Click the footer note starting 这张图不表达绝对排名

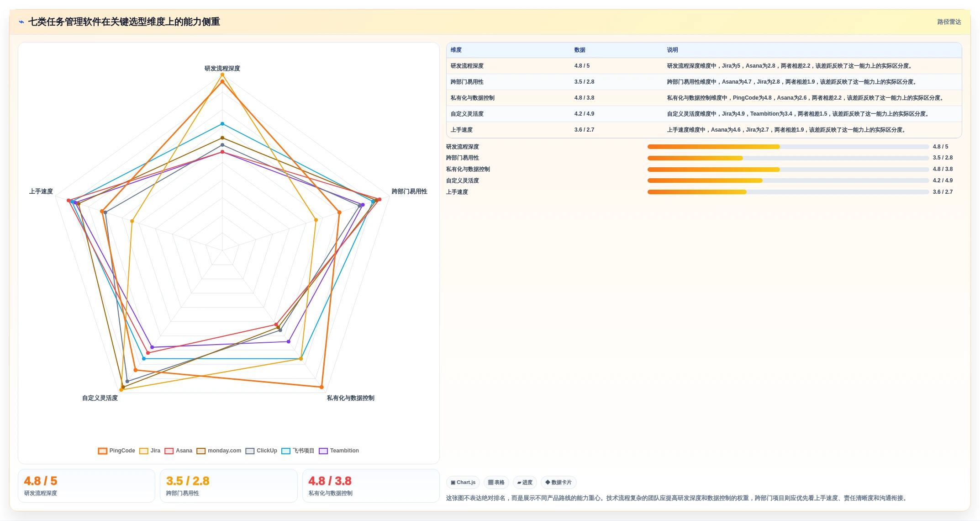click(677, 498)
